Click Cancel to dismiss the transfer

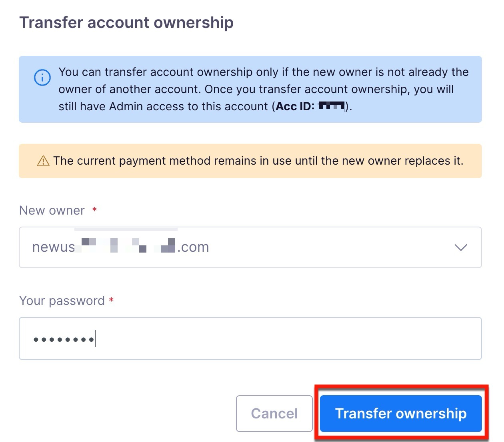[274, 414]
